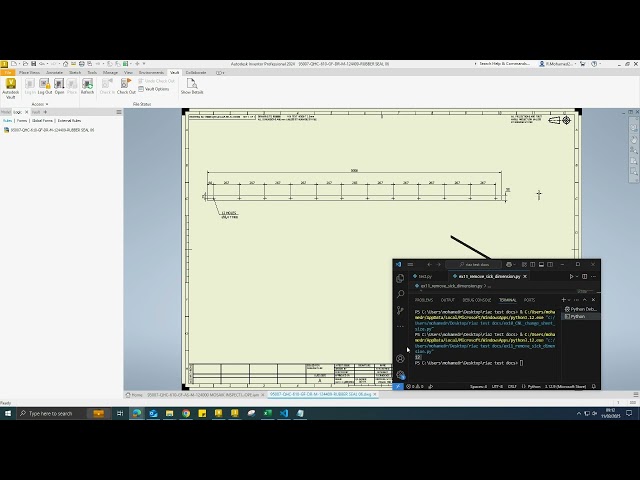This screenshot has height=480, width=640.
Task: Run the Python file in VS Code
Action: 571,276
